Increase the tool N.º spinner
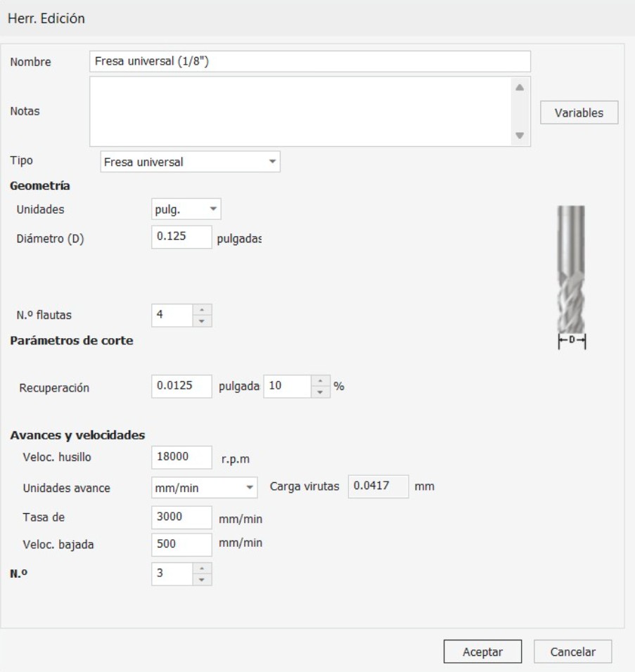 tap(202, 569)
